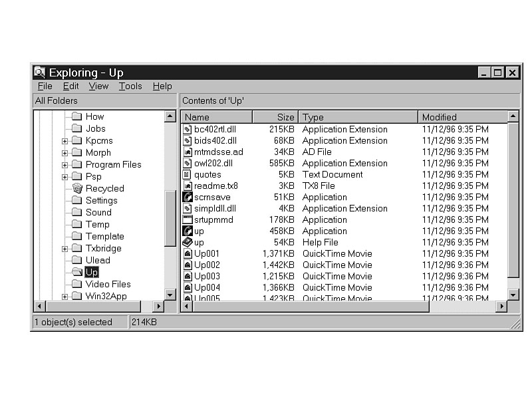Click the open Up folder icon
Screen dimensions: 532x399
coord(76,272)
